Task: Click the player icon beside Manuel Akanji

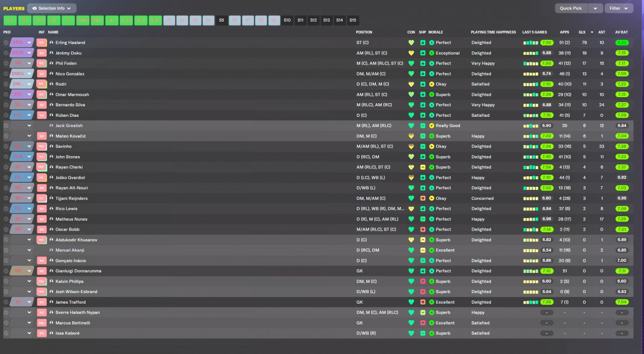Action: (51, 250)
